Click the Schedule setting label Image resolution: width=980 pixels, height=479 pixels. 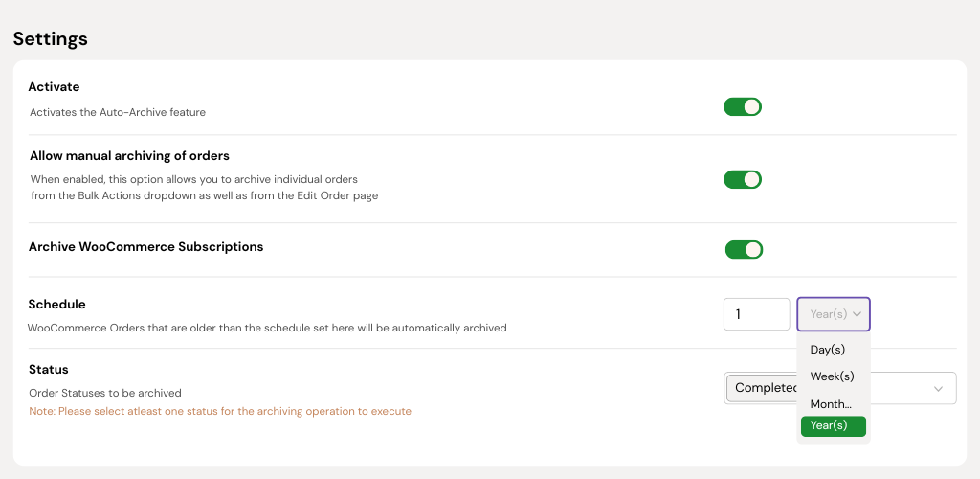pos(56,304)
